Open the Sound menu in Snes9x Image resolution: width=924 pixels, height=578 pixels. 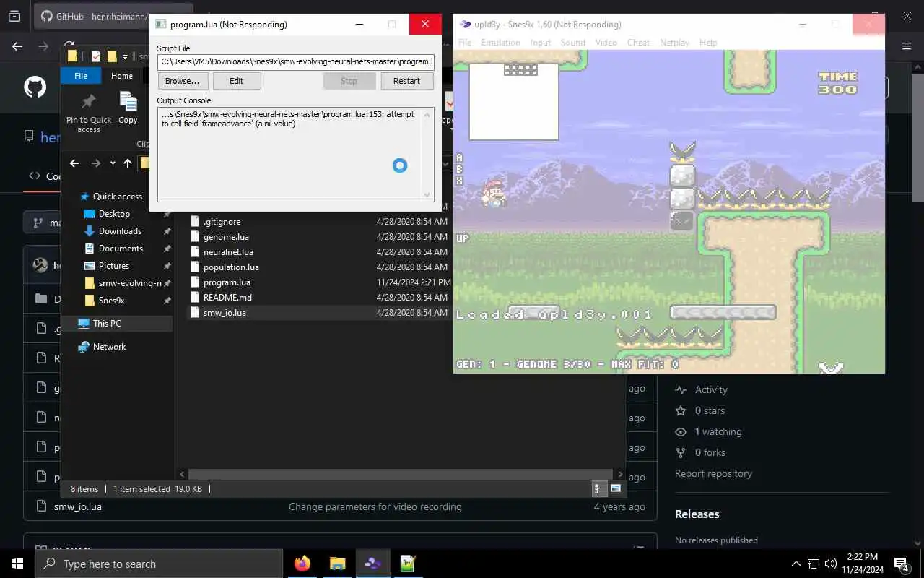pyautogui.click(x=573, y=43)
